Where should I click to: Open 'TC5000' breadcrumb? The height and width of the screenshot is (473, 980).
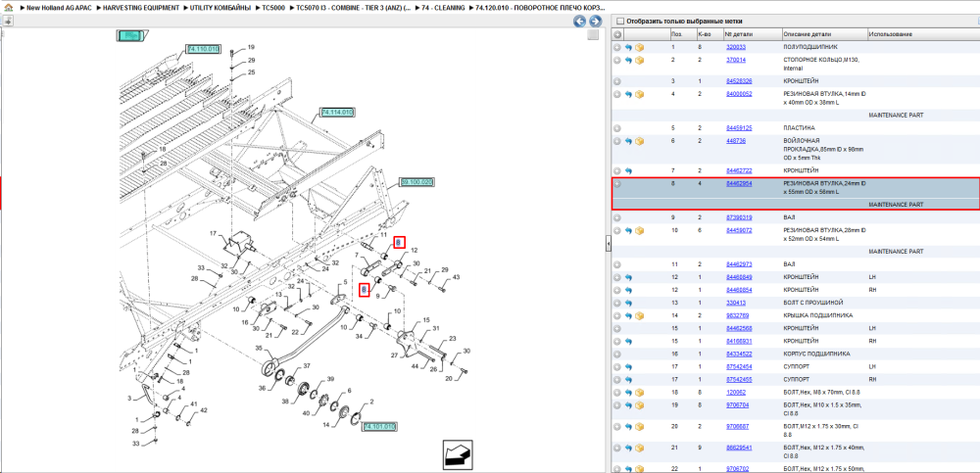coord(274,8)
